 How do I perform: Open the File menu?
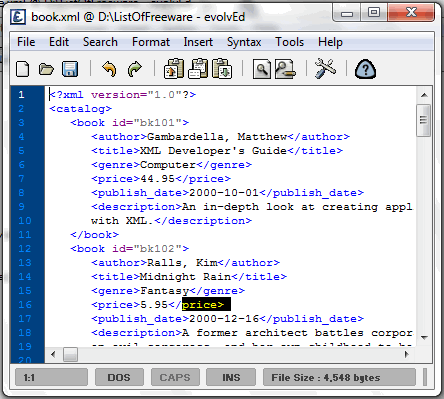coord(26,42)
